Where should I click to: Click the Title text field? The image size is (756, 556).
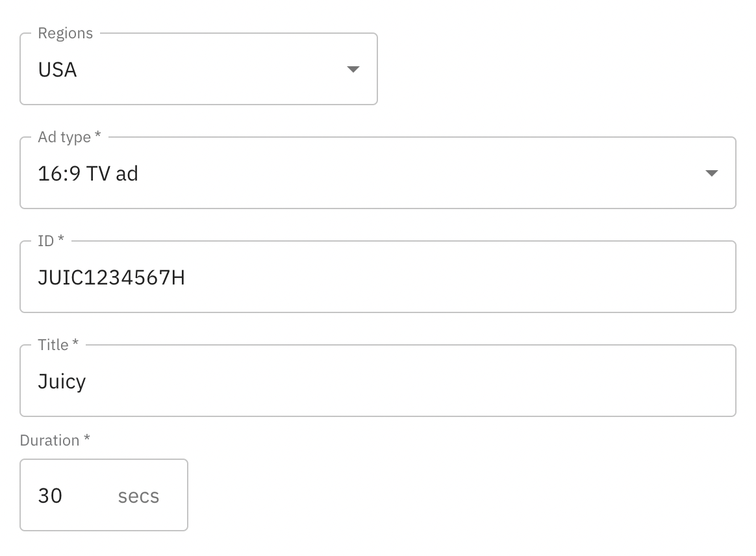pyautogui.click(x=377, y=381)
